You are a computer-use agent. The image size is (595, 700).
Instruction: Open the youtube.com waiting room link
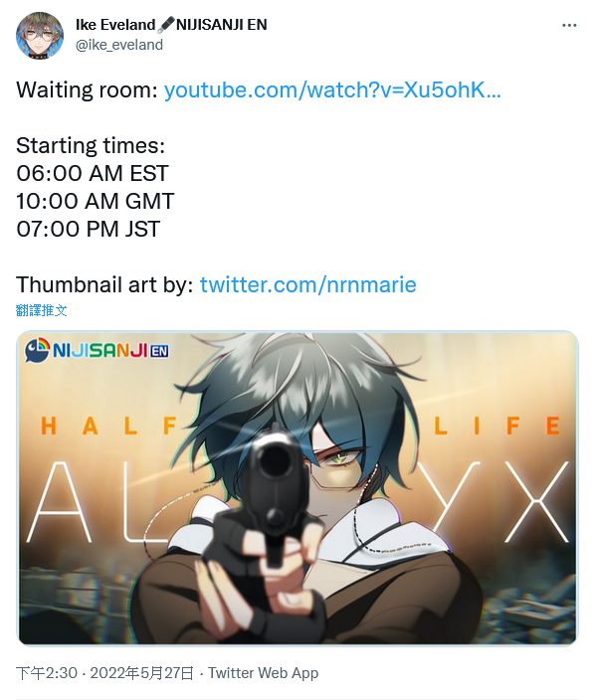[x=332, y=90]
